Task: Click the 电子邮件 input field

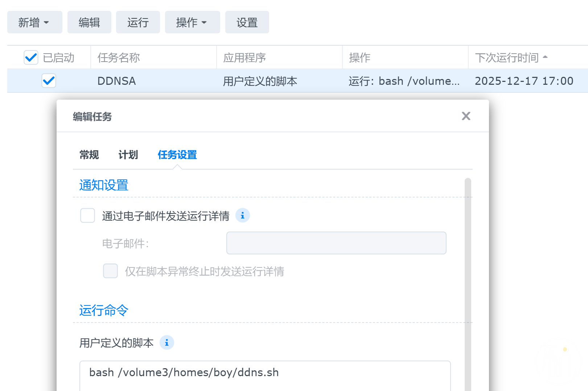Action: (336, 243)
